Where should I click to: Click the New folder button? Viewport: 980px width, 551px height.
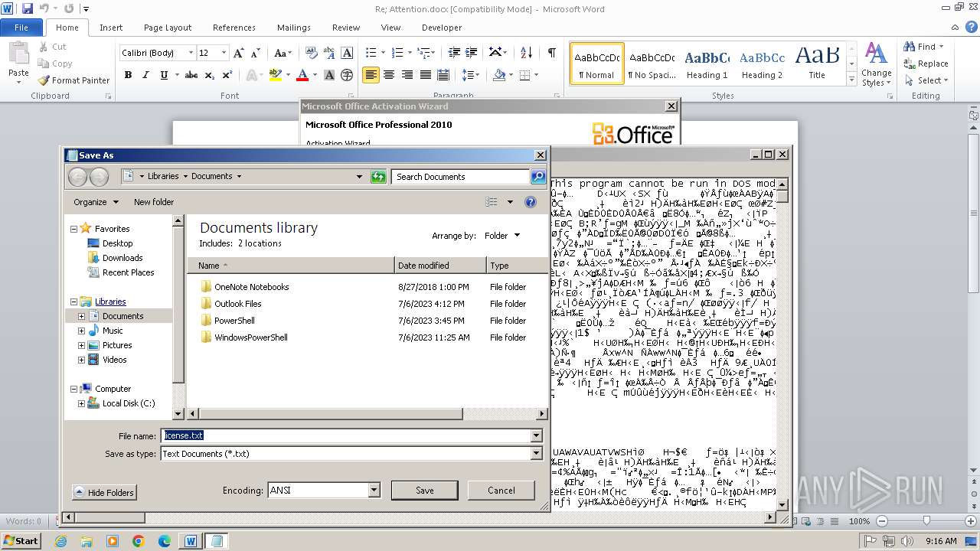coord(154,202)
